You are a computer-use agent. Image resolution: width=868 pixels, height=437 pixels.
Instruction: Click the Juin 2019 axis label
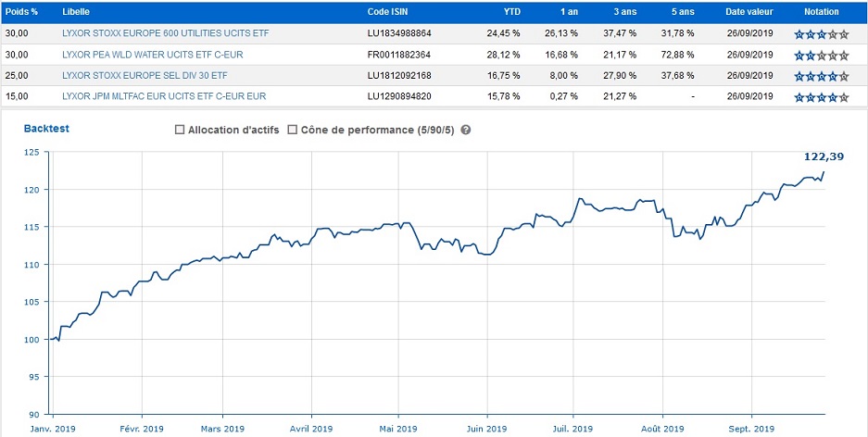pos(487,429)
